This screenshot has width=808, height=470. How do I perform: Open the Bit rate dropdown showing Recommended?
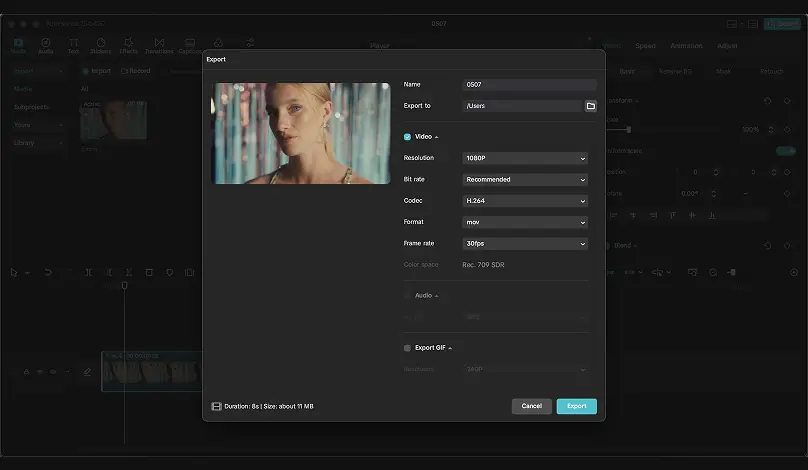[x=525, y=180]
